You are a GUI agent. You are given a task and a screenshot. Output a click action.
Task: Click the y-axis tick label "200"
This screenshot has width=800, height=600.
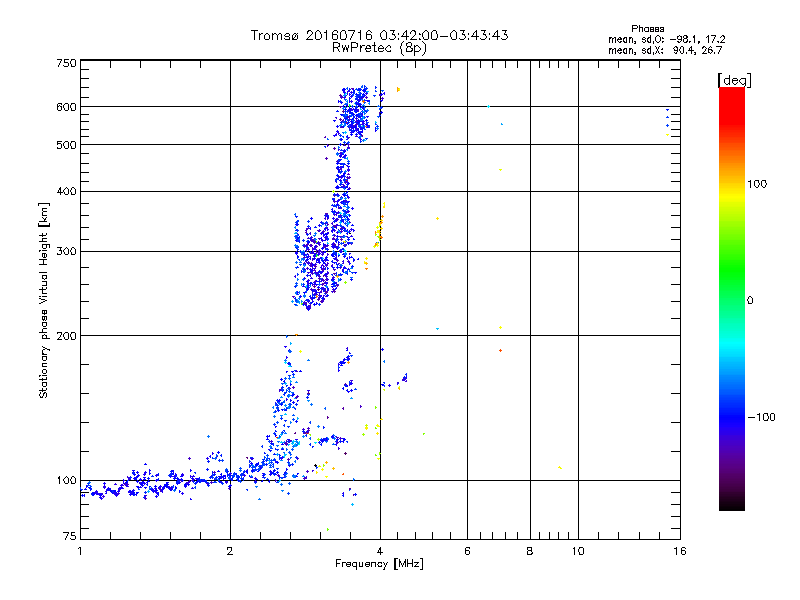66,336
